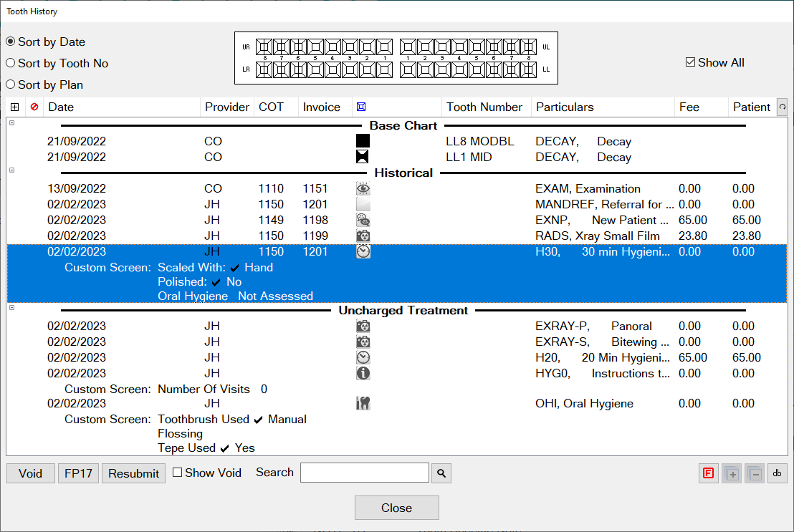This screenshot has width=794, height=532.
Task: Click the collapse-all minus pages icon
Action: [x=755, y=473]
